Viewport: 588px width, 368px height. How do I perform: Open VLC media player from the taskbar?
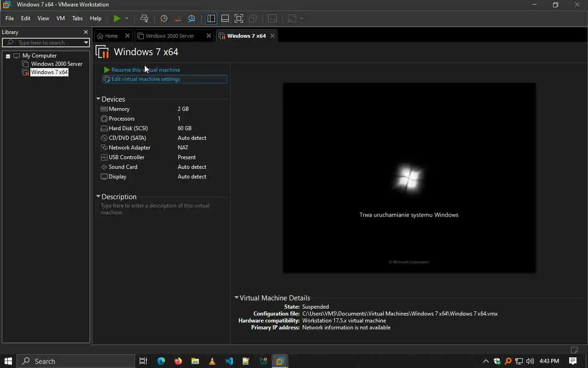pos(212,361)
